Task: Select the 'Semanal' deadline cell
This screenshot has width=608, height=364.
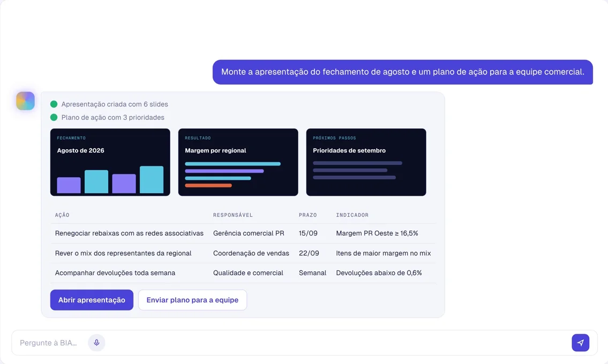Action: click(312, 273)
